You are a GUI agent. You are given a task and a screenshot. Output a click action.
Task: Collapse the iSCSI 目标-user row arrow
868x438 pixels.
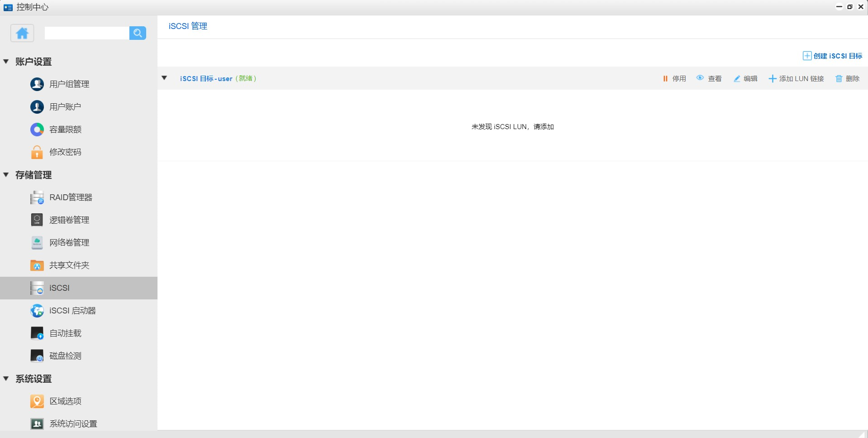pos(165,78)
